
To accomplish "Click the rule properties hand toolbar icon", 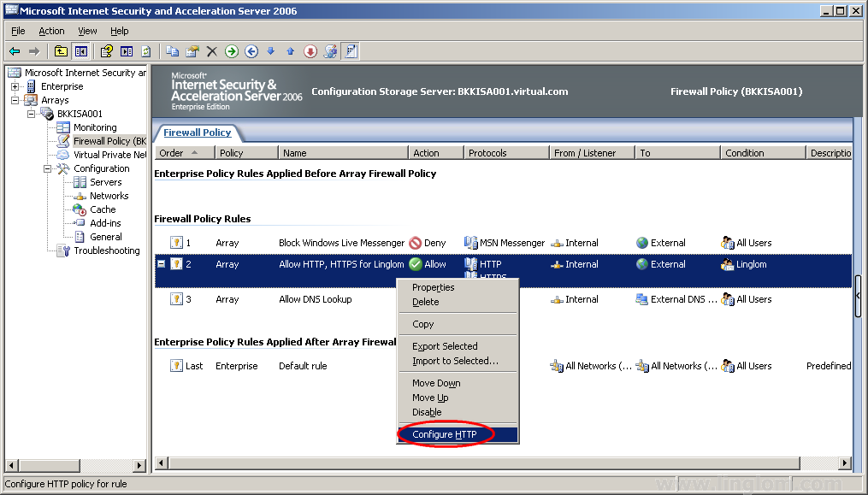I will pyautogui.click(x=192, y=51).
